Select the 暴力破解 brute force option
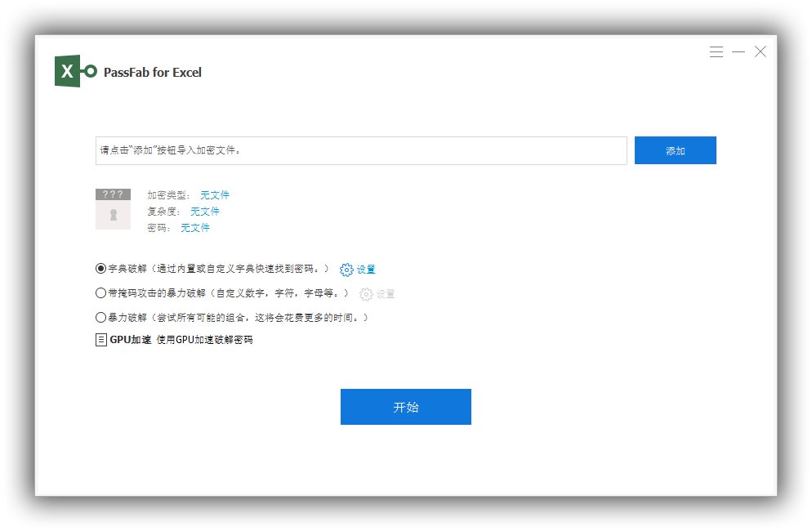The width and height of the screenshot is (812, 531). point(100,318)
